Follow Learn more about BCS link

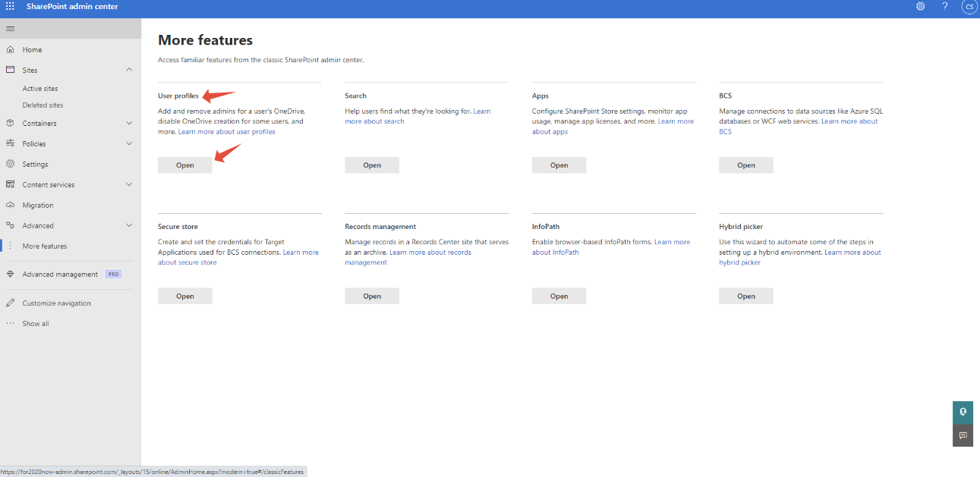click(x=849, y=121)
